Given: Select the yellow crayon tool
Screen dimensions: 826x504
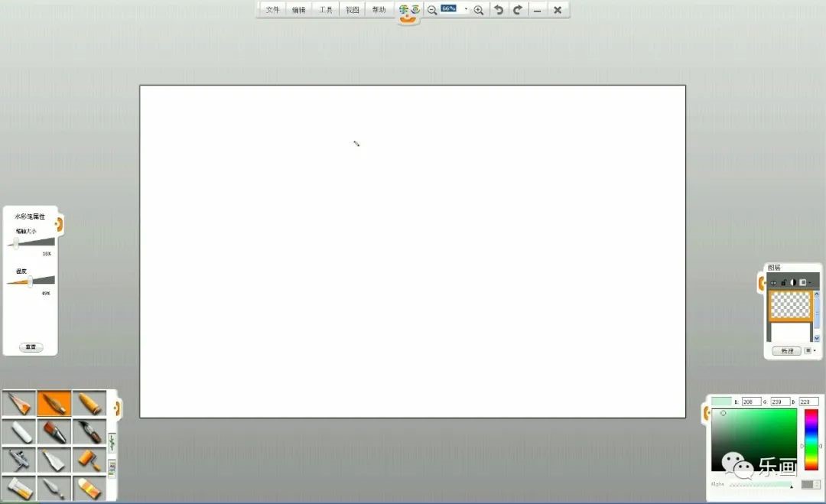Looking at the screenshot, I should [89, 403].
